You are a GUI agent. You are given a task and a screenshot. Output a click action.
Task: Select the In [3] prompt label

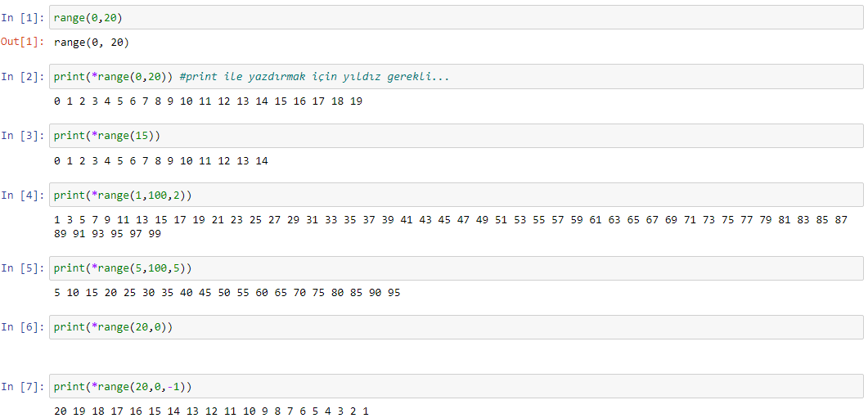pos(23,136)
